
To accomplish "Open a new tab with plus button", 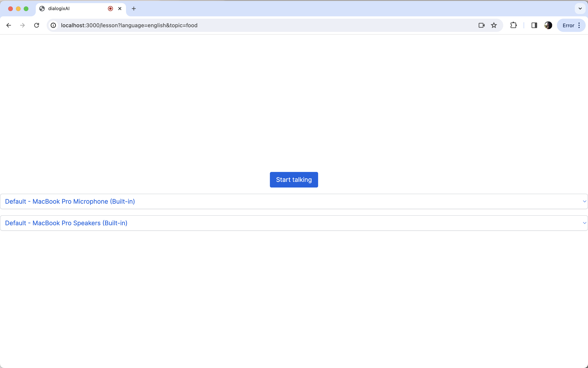I will coord(134,9).
